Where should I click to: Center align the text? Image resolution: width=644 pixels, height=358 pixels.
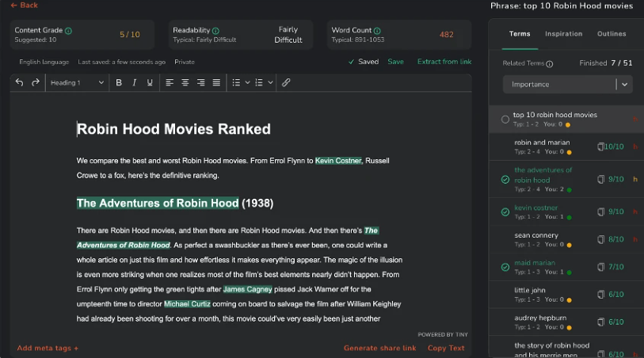click(x=185, y=82)
